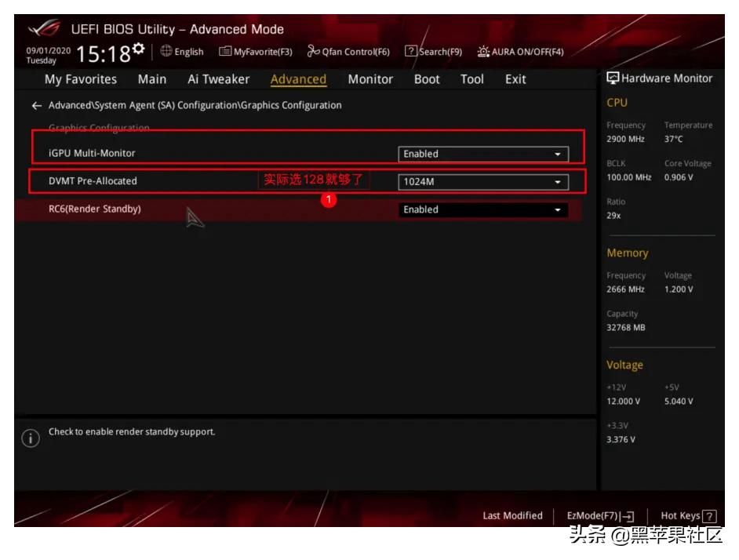Switch to EzMode(F7)

[600, 516]
